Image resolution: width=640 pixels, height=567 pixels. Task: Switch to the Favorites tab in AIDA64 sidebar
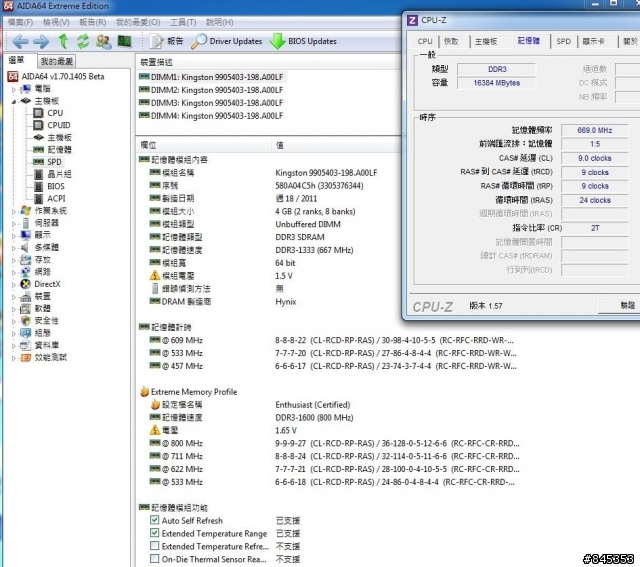pos(56,61)
